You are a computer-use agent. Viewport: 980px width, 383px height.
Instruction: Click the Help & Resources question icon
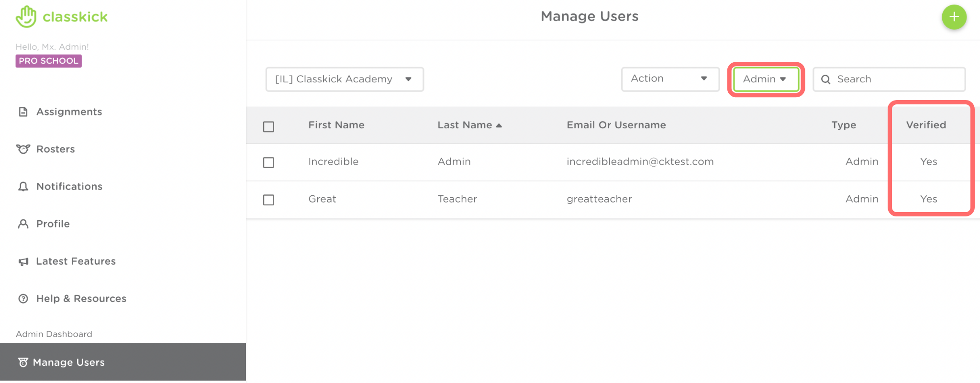[23, 299]
